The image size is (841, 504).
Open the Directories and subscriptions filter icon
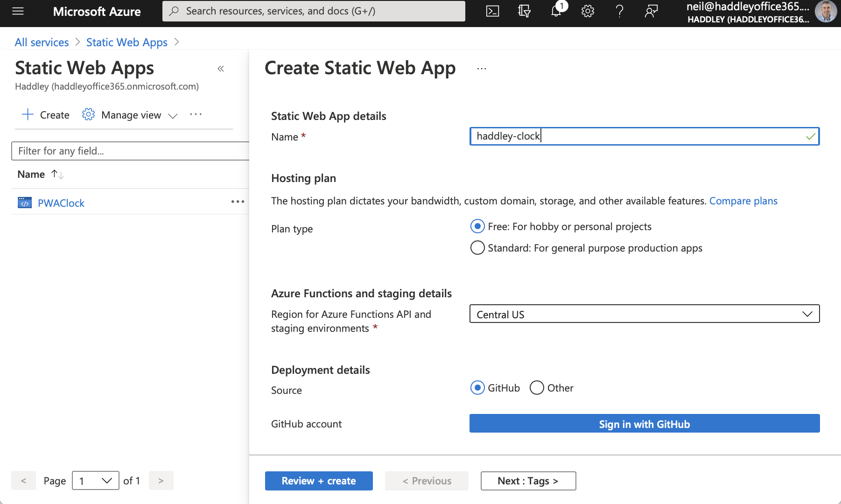tap(524, 11)
